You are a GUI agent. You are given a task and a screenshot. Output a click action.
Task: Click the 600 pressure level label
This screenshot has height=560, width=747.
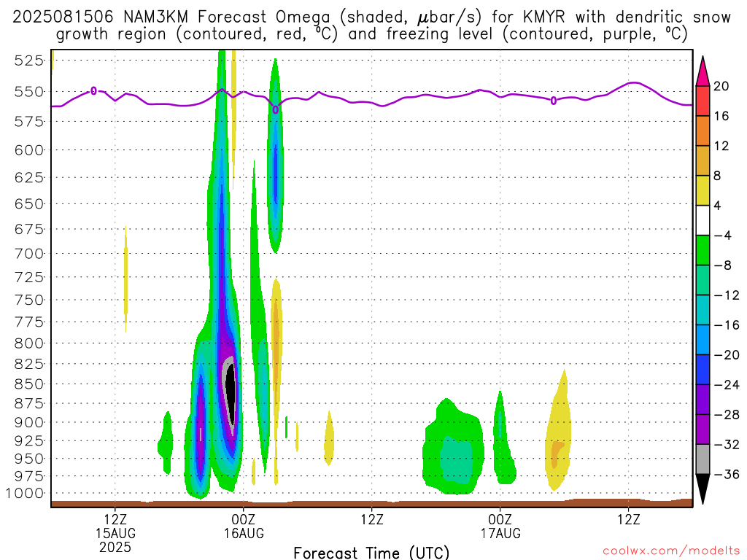pyautogui.click(x=29, y=150)
